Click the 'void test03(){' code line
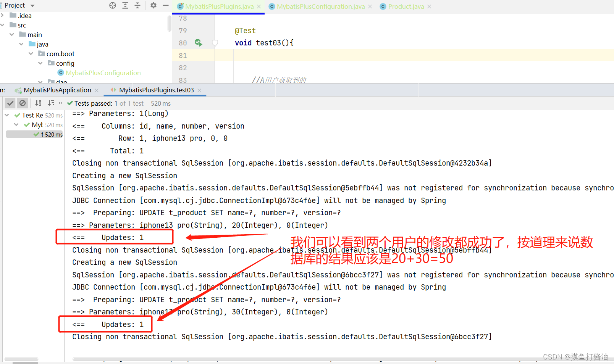 [x=264, y=43]
